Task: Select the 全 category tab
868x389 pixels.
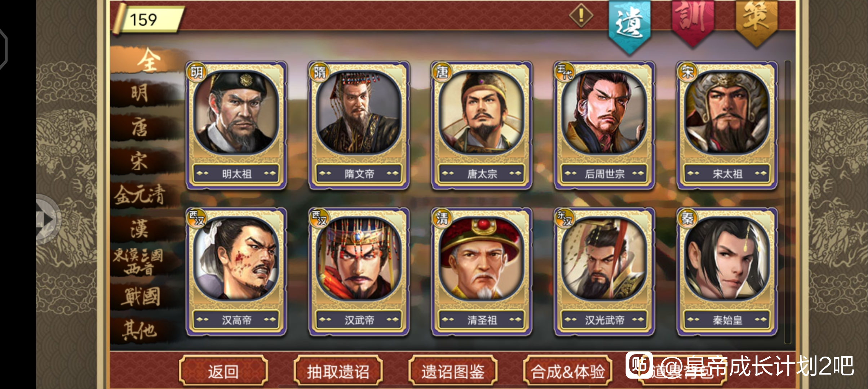Action: [149, 60]
